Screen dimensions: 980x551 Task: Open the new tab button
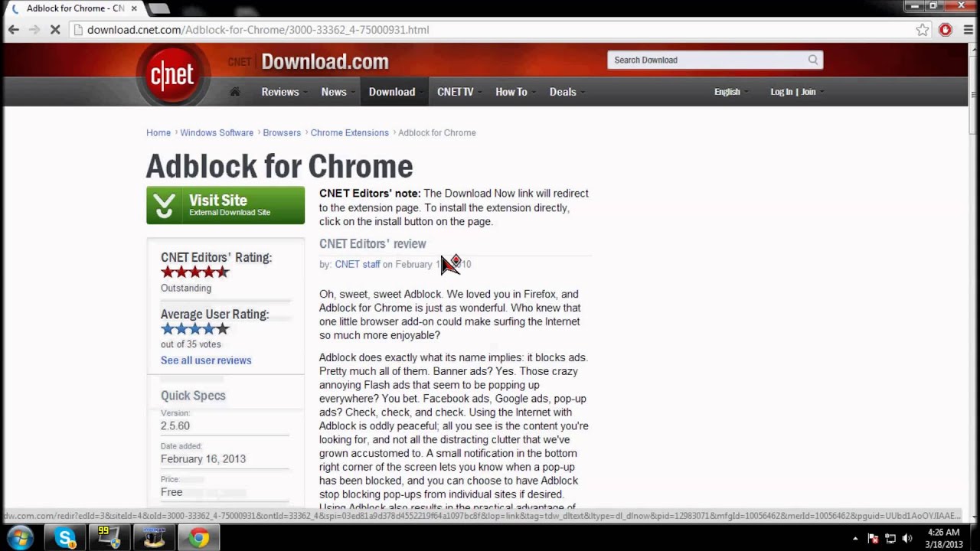[x=158, y=8]
